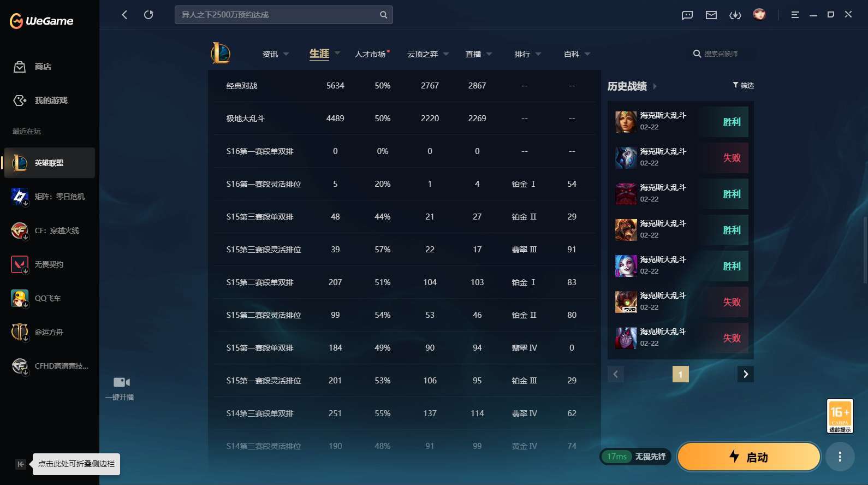The width and height of the screenshot is (868, 485).
Task: Go back with the left arrow icon
Action: [x=124, y=15]
